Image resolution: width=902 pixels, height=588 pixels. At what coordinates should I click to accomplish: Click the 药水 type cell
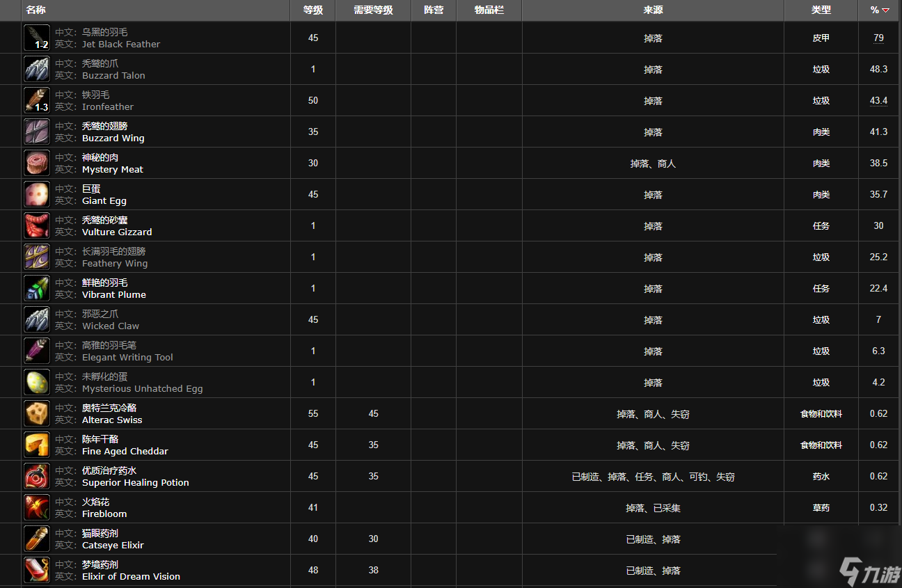pos(821,477)
